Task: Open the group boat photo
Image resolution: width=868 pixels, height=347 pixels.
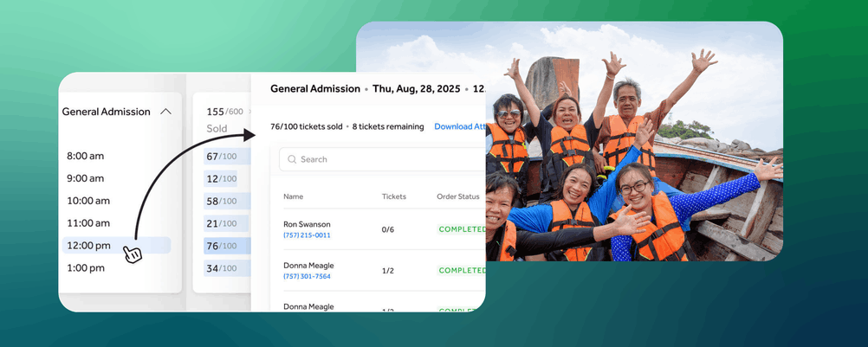Action: point(634,141)
